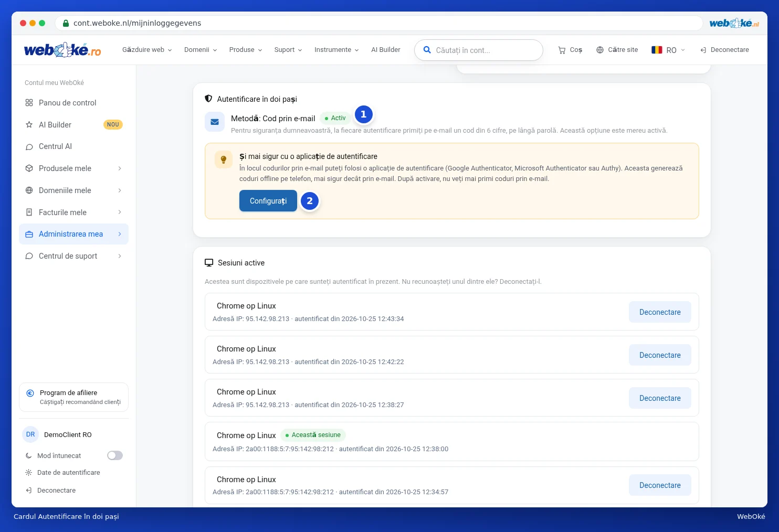This screenshot has width=779, height=532.
Task: Disconnect the session from 12:34:57
Action: coord(660,485)
